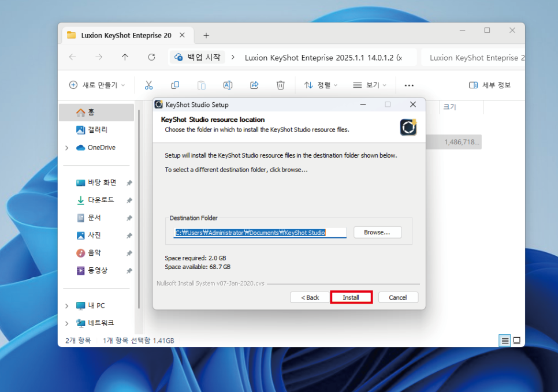This screenshot has width=558, height=392.
Task: Click the pin icon next to 동영상
Action: click(x=129, y=271)
